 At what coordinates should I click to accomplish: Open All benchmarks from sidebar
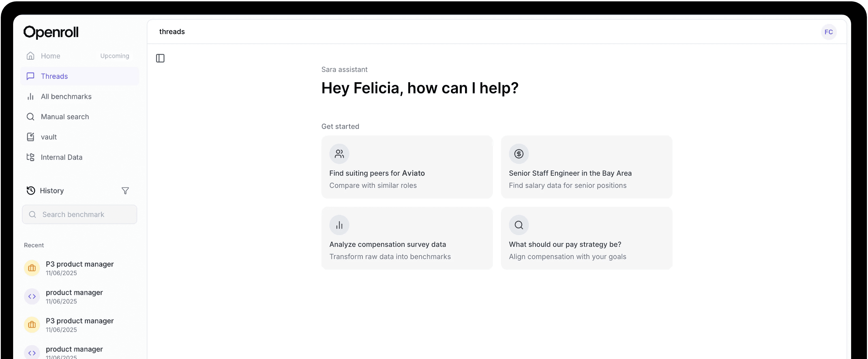pyautogui.click(x=66, y=97)
